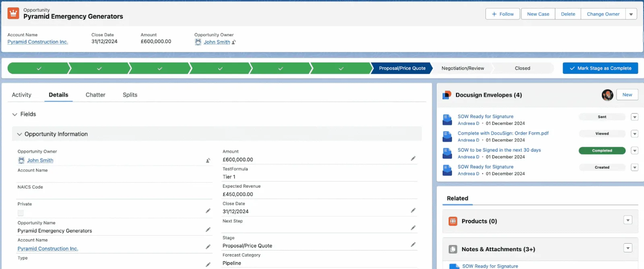Click document icon for Created SOW envelope

coord(447,170)
